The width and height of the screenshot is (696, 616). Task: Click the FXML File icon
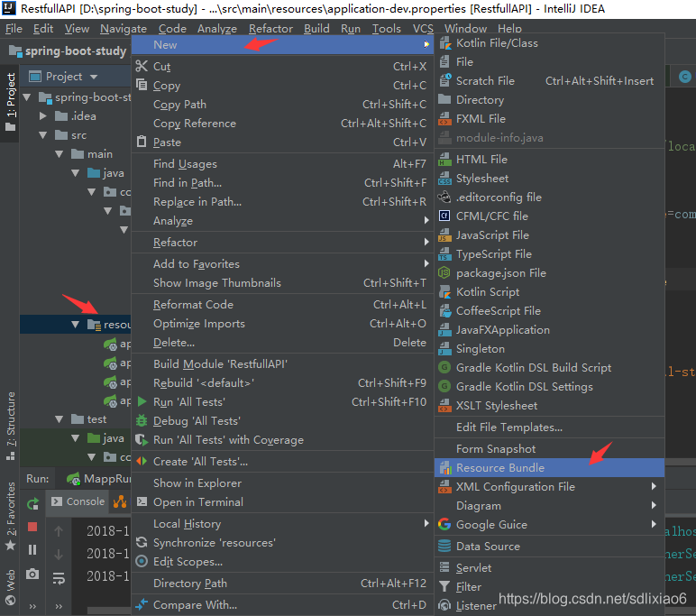pyautogui.click(x=444, y=119)
